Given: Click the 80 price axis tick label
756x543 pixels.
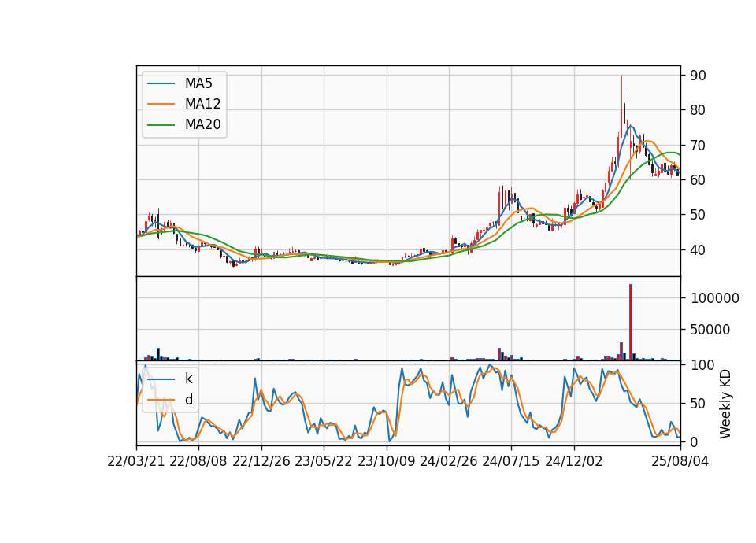Looking at the screenshot, I should coord(698,110).
